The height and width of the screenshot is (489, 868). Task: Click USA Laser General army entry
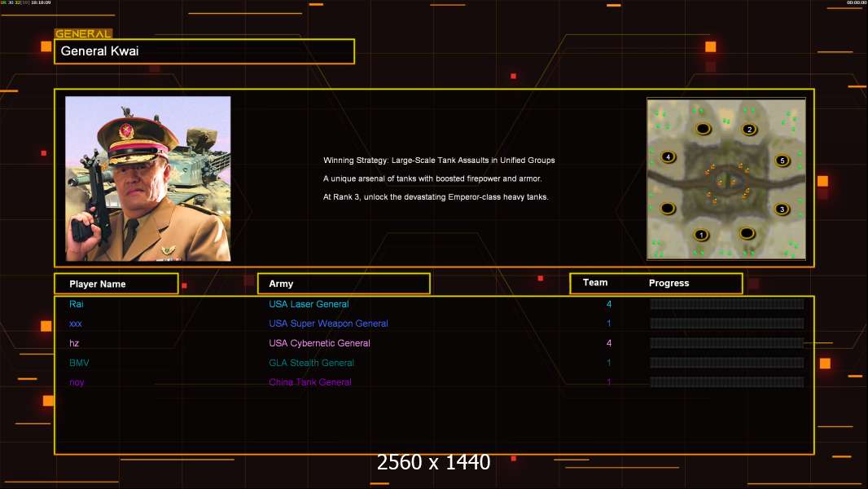coord(309,304)
